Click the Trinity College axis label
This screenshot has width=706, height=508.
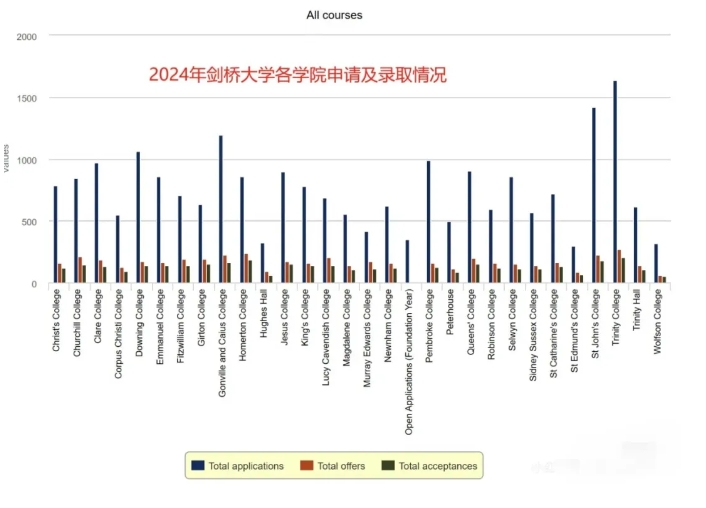(616, 318)
